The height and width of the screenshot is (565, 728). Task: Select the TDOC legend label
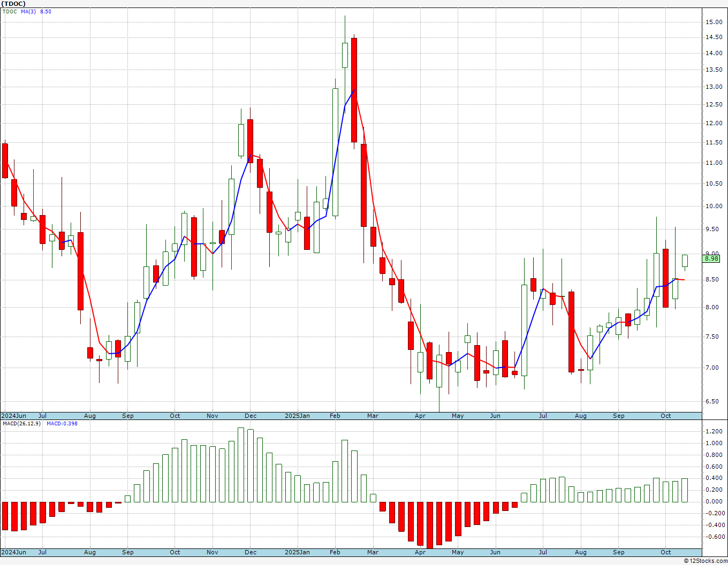coord(10,12)
